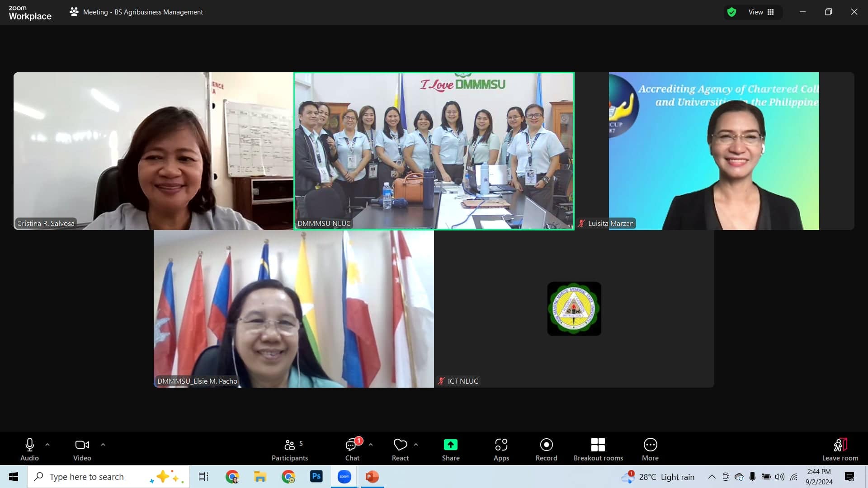Select DMMMSU NLUC group video tile
This screenshot has width=868, height=488.
(x=434, y=151)
